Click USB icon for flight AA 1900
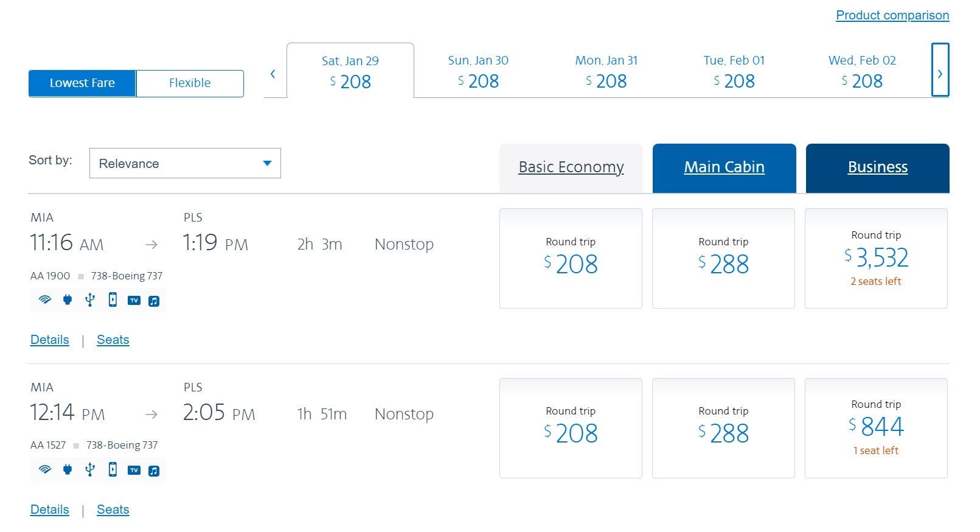This screenshot has width=980, height=532. [90, 300]
